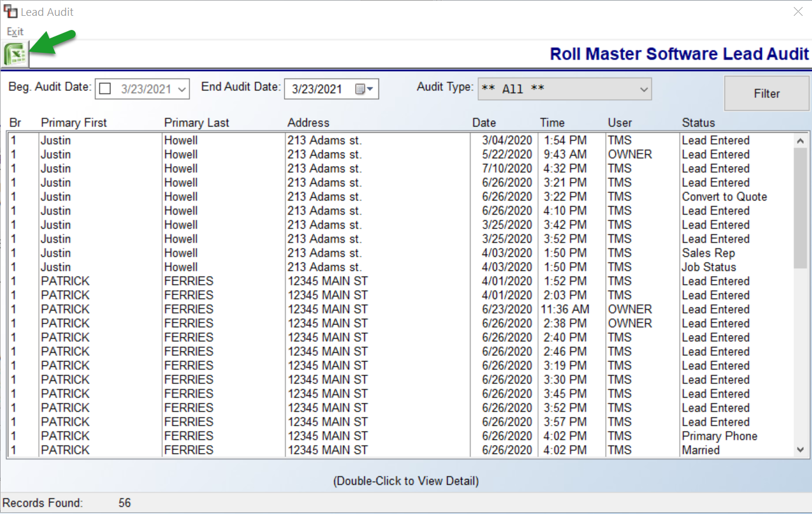
Task: Click the vertical scrollbar thumb
Action: coord(800,208)
